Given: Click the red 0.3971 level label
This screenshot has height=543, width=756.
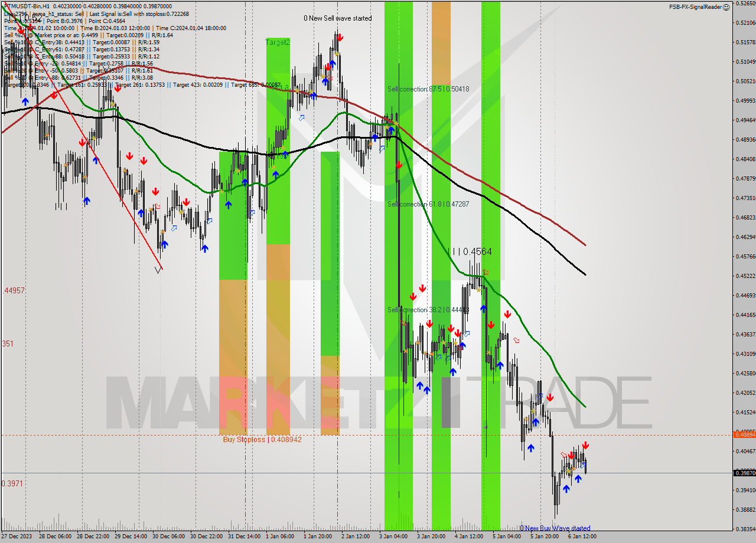Looking at the screenshot, I should click(12, 483).
